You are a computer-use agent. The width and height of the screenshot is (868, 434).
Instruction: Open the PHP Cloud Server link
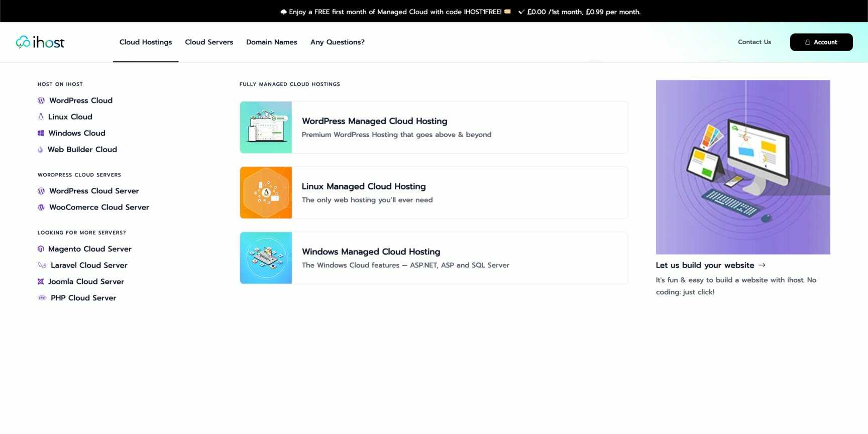tap(83, 298)
